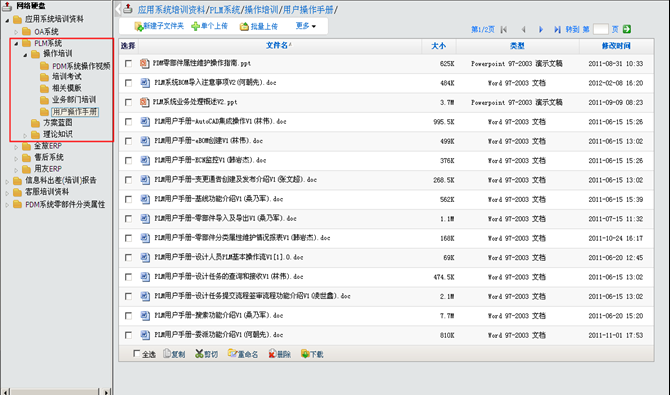Viewport: 670px width, 395px height.
Task: Click the left panel collapse arrow handle
Action: tap(118, 9)
